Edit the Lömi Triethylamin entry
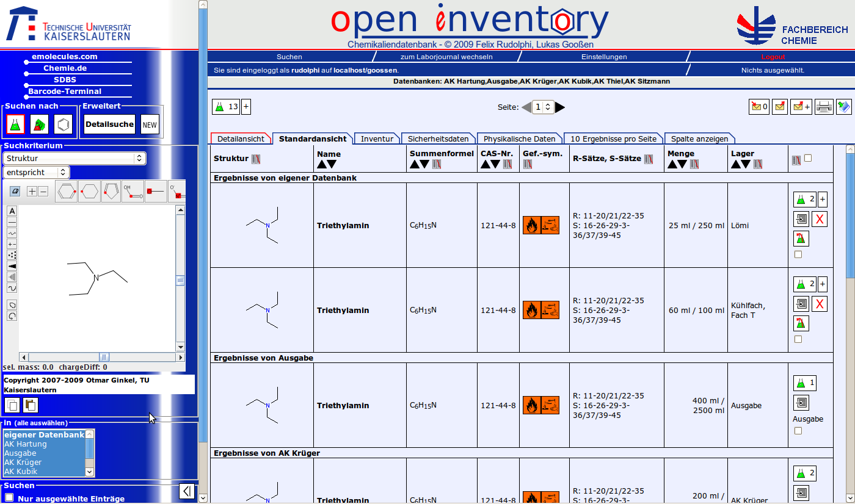 click(801, 219)
